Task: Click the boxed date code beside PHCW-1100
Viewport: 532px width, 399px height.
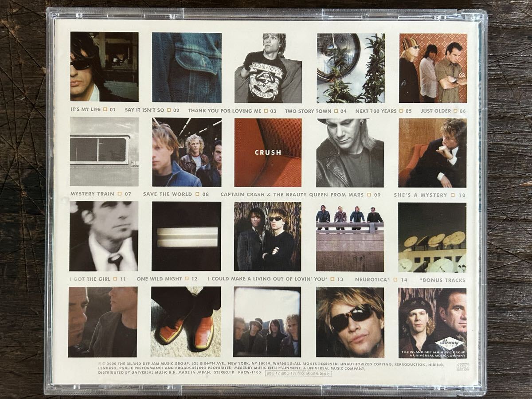Action: point(299,373)
